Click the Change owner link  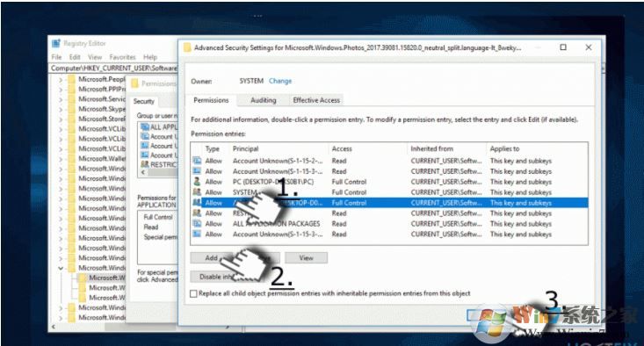point(280,81)
